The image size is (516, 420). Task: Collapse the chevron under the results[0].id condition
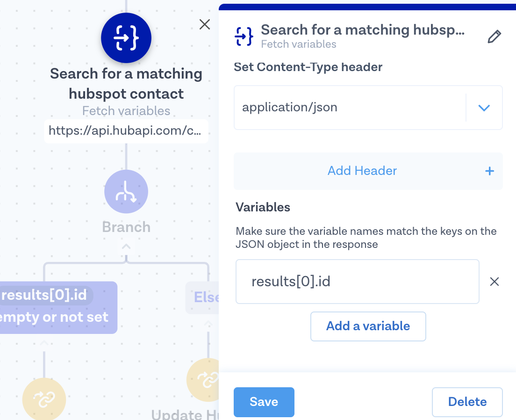44,343
